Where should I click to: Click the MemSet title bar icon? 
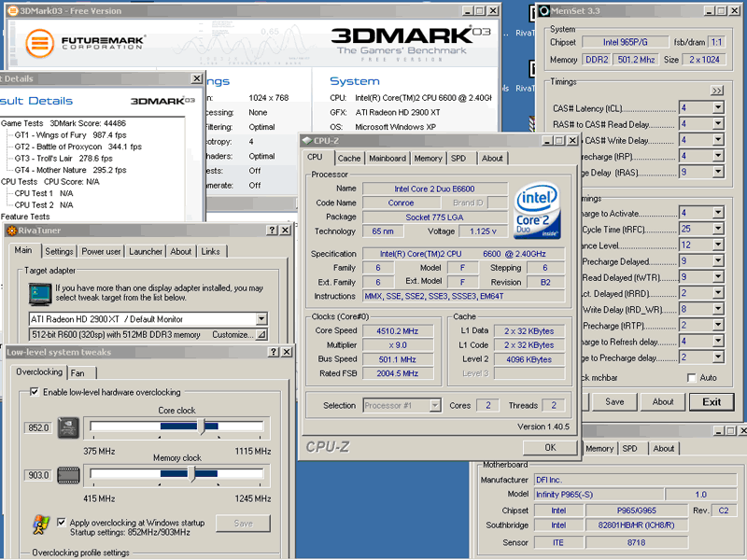tap(544, 11)
